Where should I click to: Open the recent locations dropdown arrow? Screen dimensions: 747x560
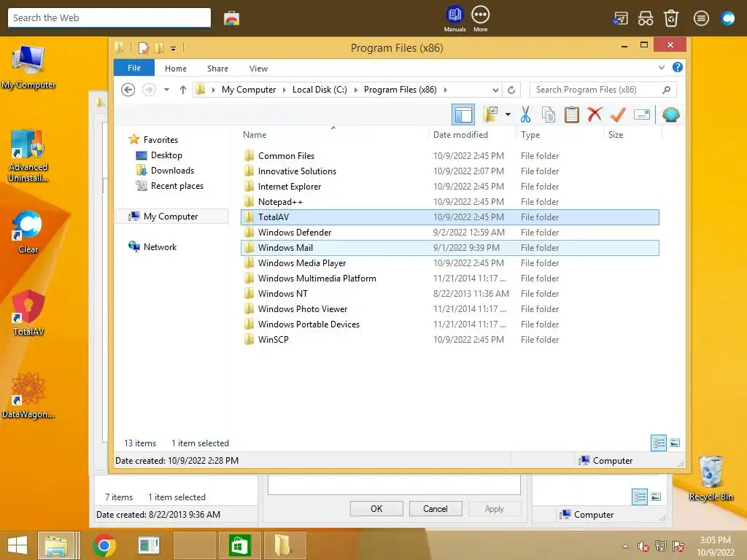166,90
